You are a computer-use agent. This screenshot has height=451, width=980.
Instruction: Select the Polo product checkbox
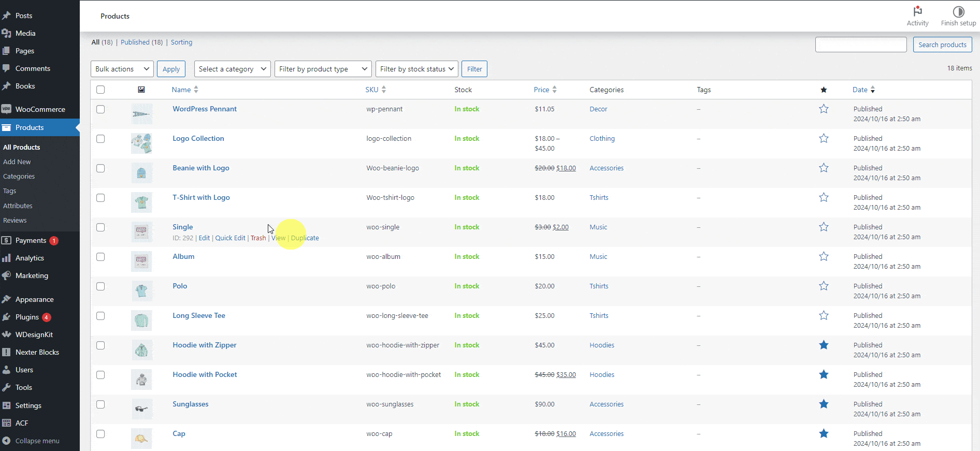tap(100, 286)
